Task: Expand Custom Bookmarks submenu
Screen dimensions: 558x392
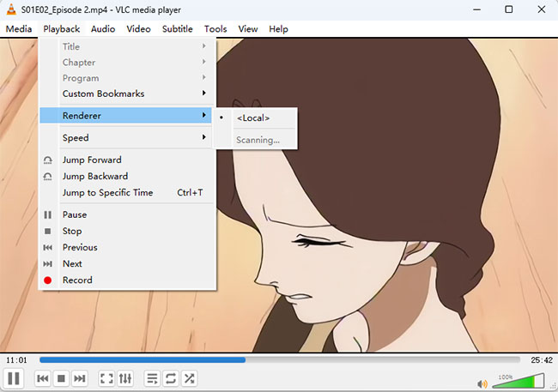Action: [x=125, y=93]
